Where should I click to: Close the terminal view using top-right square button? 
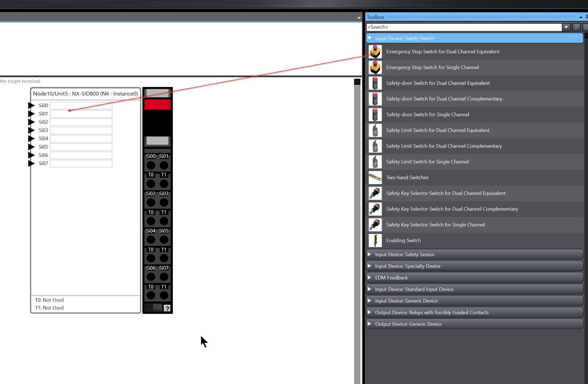pyautogui.click(x=357, y=82)
